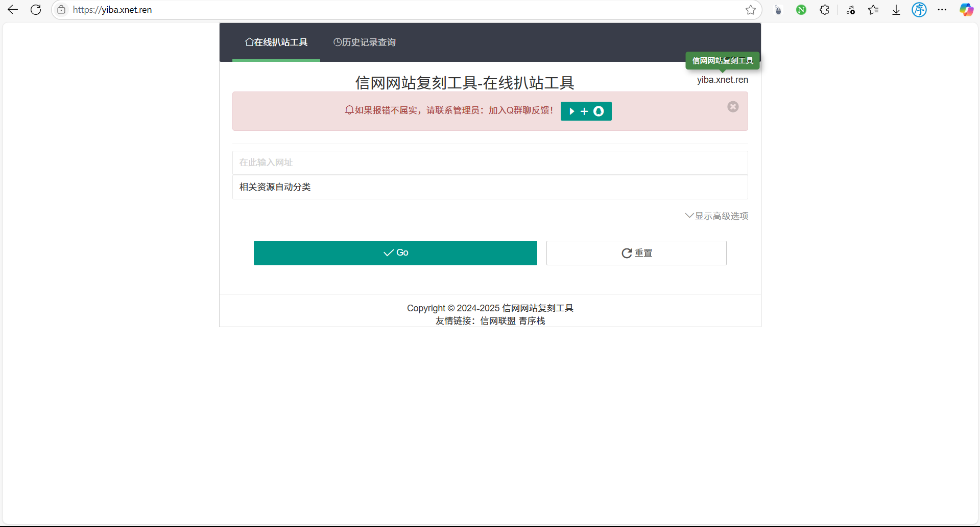
Task: Click the refresh icon inside the 重置 button
Action: (627, 253)
